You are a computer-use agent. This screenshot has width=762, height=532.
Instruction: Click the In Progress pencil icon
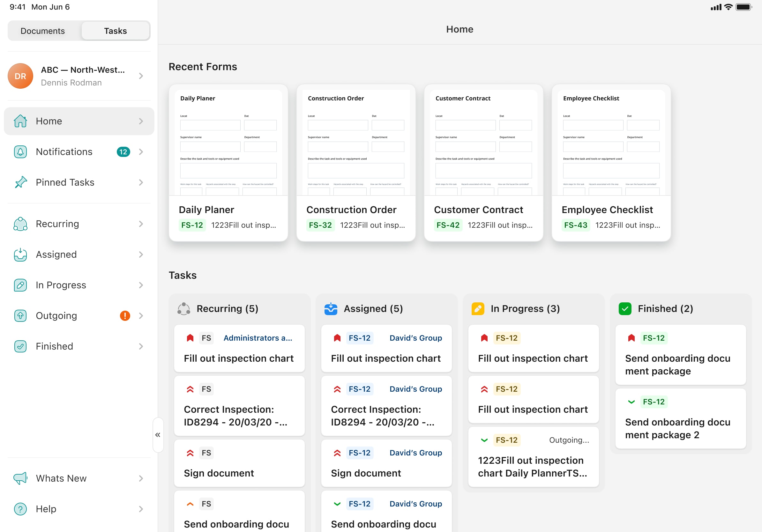[x=20, y=285]
